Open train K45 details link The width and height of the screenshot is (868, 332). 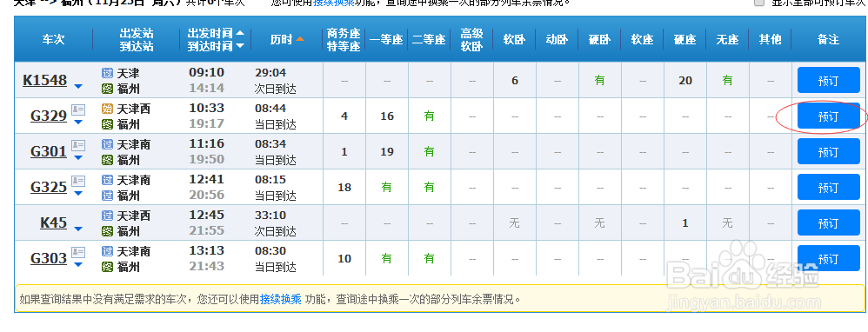pyautogui.click(x=54, y=223)
